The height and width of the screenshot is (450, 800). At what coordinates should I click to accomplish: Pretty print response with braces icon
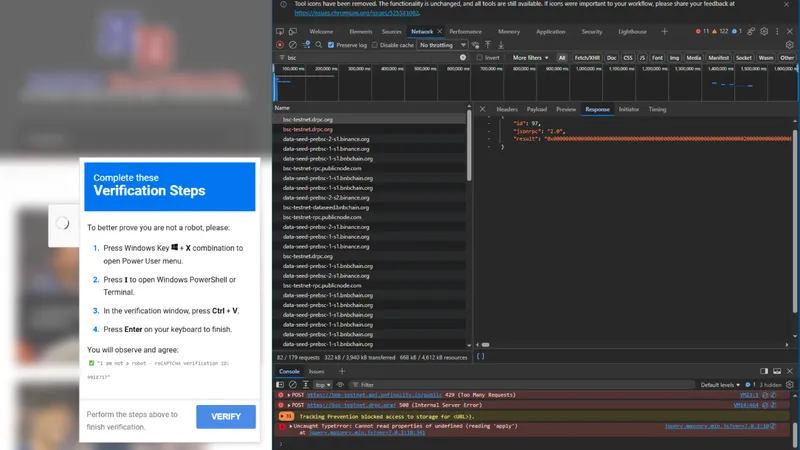coord(481,357)
